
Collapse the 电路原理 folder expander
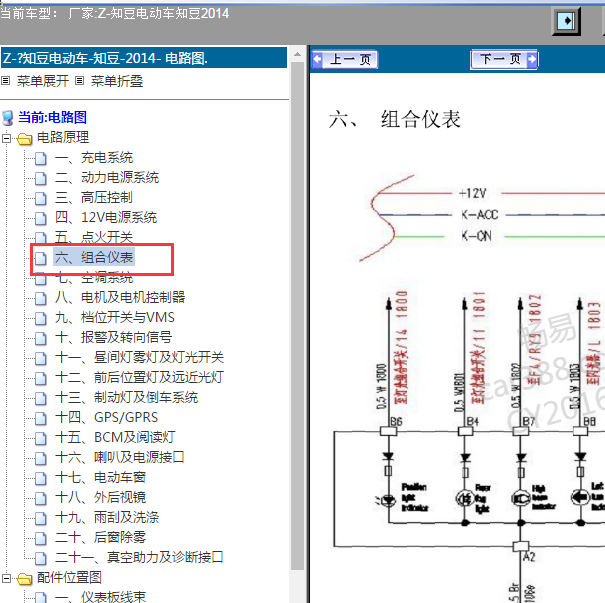pos(6,138)
